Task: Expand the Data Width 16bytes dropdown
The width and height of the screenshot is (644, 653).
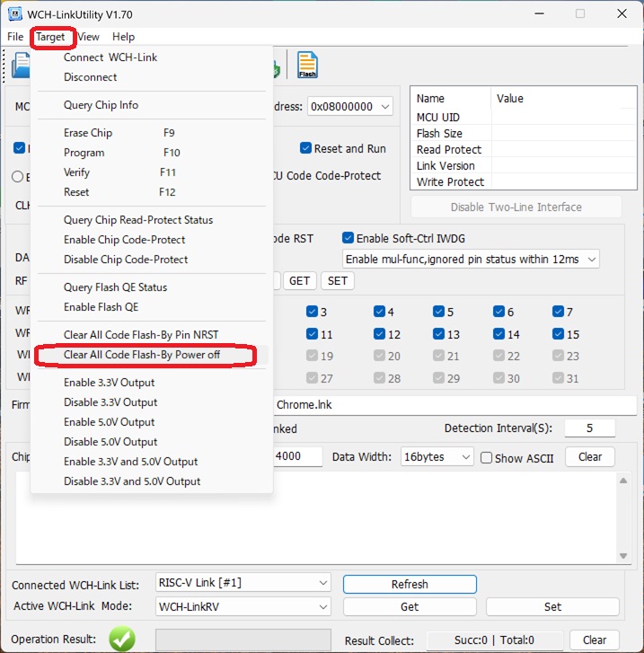Action: point(437,457)
